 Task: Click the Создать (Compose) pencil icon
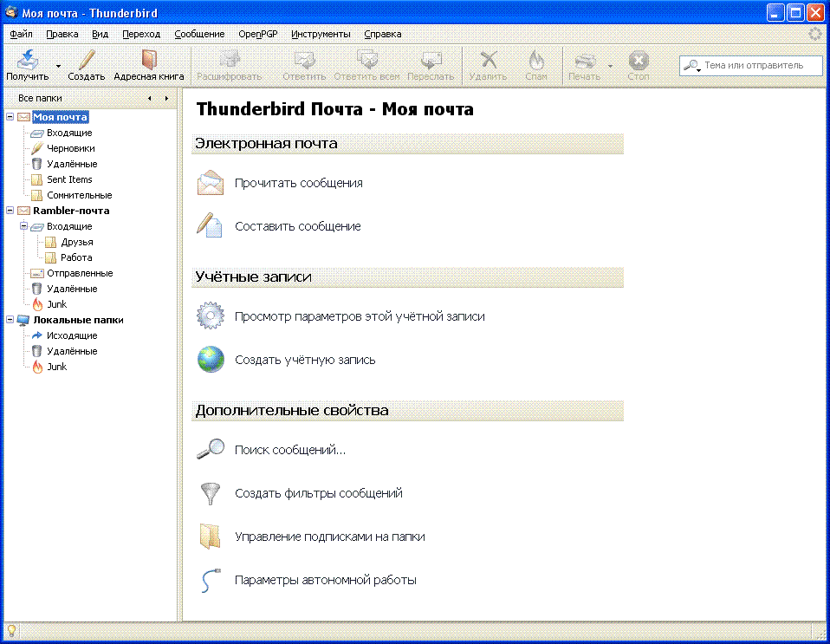click(x=86, y=62)
